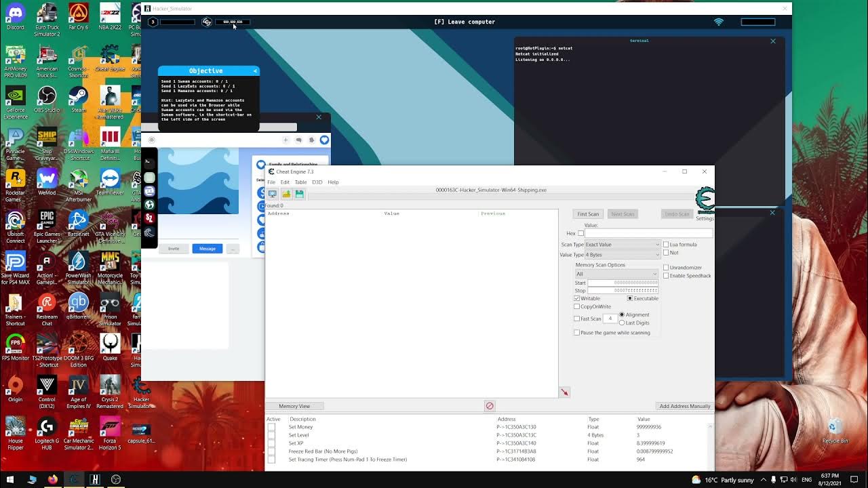
Task: Open the red S shortcut in game sidebar
Action: [x=149, y=218]
